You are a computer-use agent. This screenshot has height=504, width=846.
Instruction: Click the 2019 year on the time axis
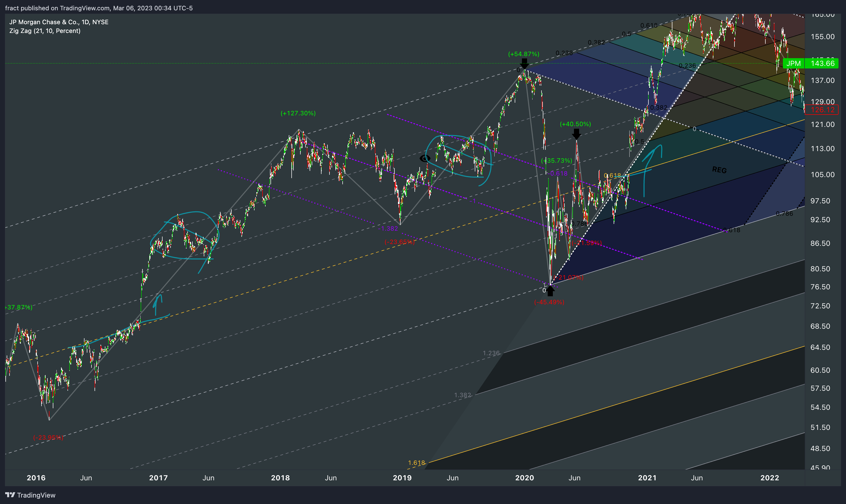[402, 478]
